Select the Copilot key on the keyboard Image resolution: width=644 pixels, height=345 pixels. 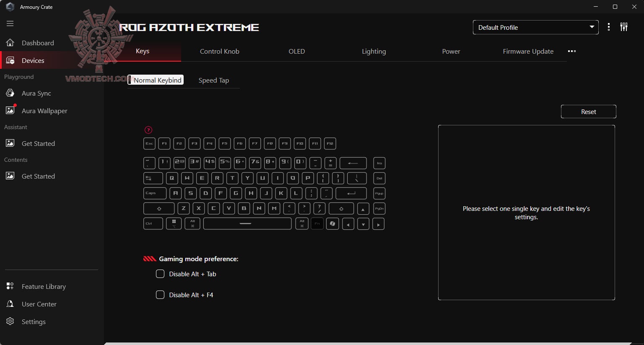pos(332,223)
